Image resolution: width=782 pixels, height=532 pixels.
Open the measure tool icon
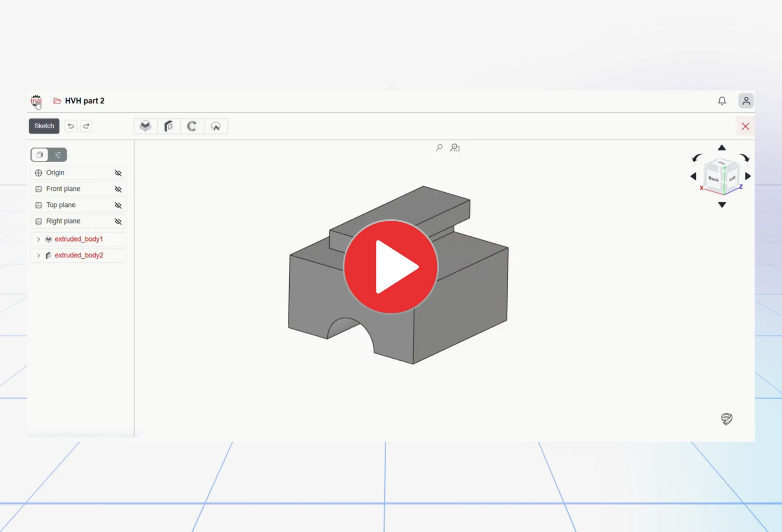(x=727, y=419)
